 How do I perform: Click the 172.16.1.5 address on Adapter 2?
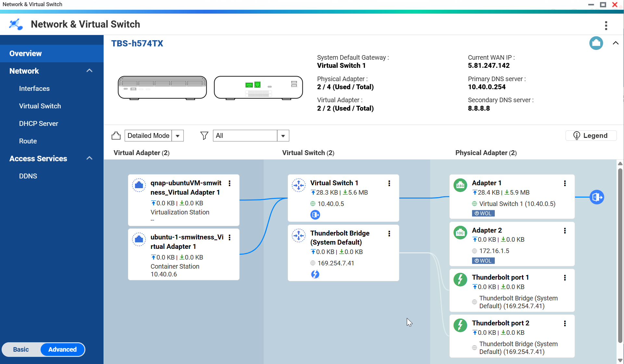pyautogui.click(x=494, y=251)
